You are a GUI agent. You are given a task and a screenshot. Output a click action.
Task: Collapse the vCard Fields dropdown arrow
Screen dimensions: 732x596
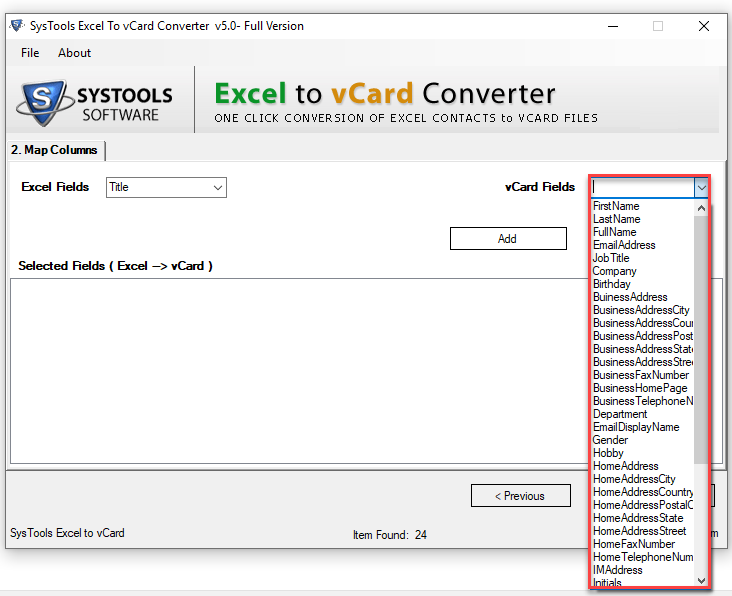point(701,187)
